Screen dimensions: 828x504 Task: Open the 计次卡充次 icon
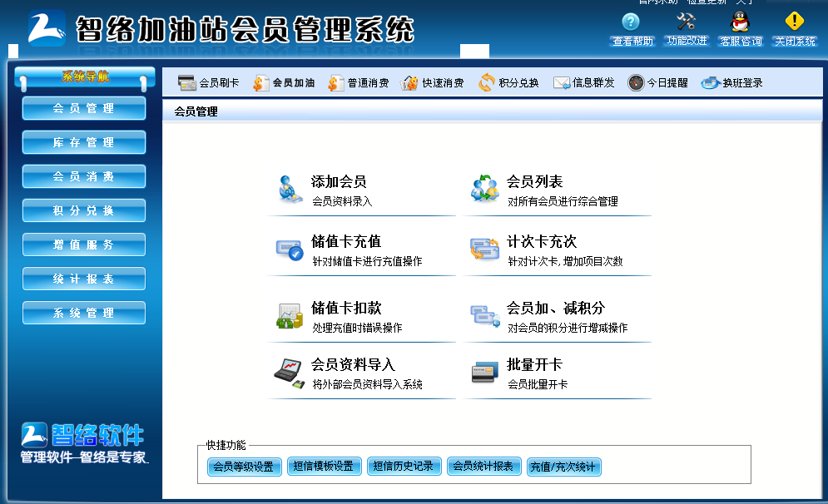(x=485, y=250)
